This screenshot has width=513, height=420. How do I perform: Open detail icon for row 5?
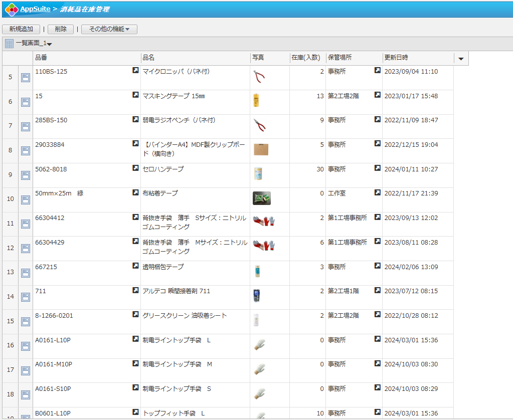26,78
